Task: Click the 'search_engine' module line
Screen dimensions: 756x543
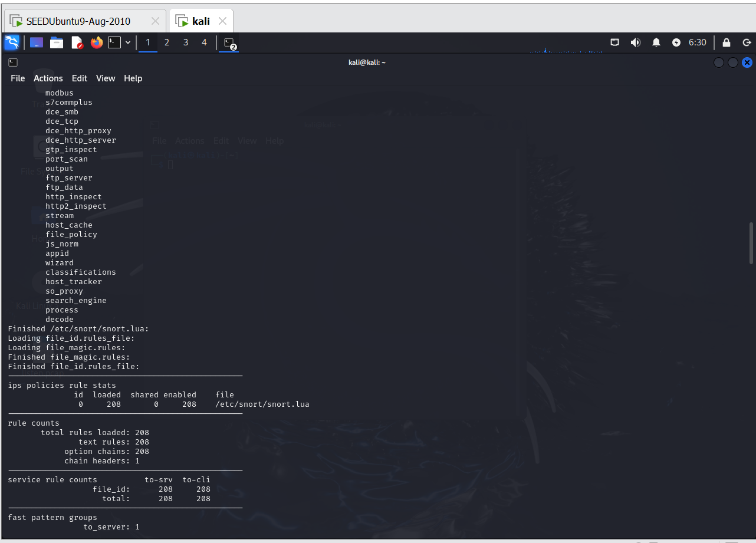Action: click(x=76, y=301)
